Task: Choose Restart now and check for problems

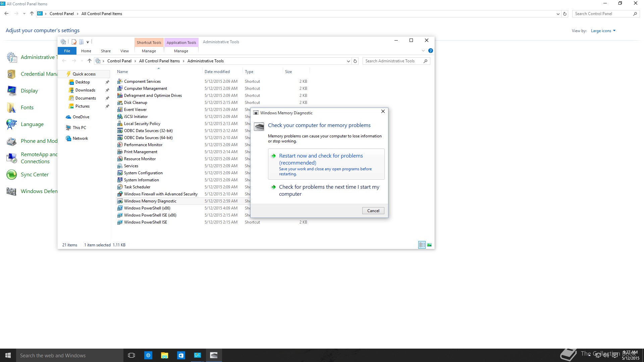Action: click(326, 164)
